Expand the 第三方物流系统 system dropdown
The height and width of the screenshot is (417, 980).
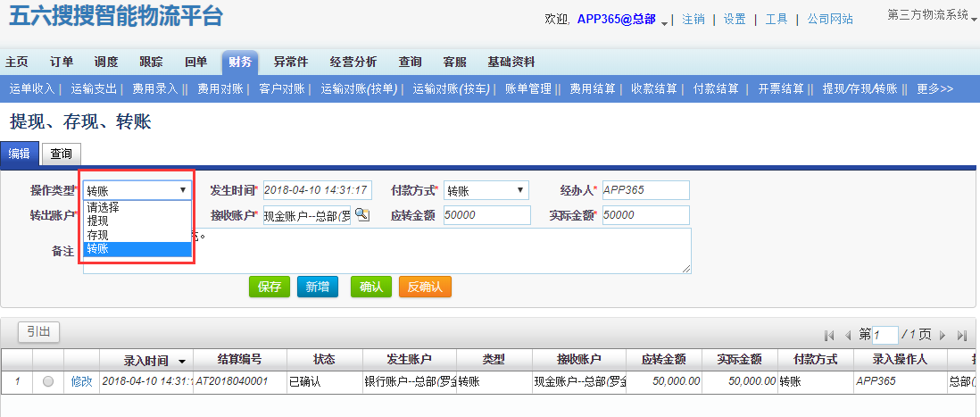tap(974, 17)
